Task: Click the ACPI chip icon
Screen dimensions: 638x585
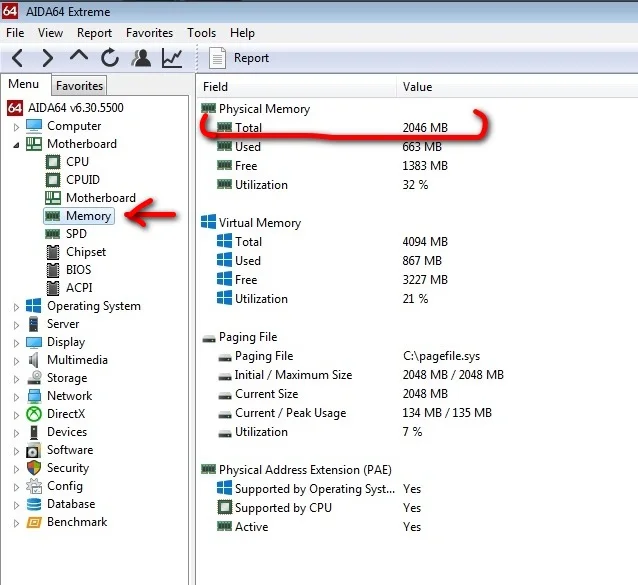Action: (x=53, y=288)
